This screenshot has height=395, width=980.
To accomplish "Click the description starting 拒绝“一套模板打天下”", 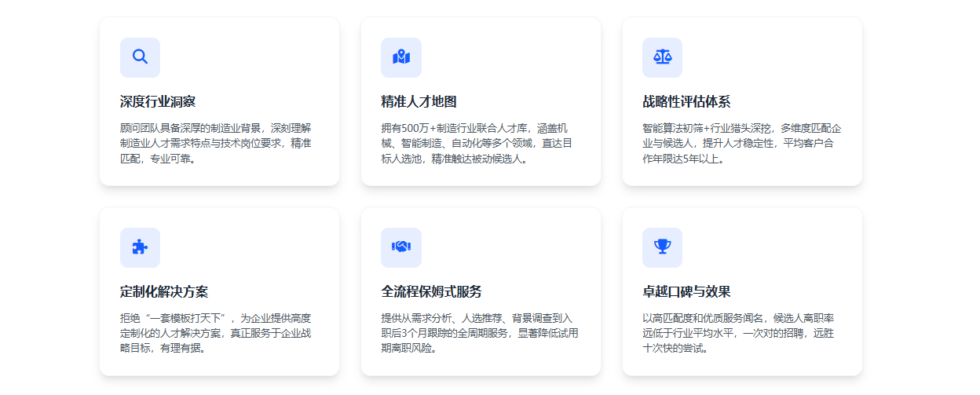I will [x=216, y=333].
